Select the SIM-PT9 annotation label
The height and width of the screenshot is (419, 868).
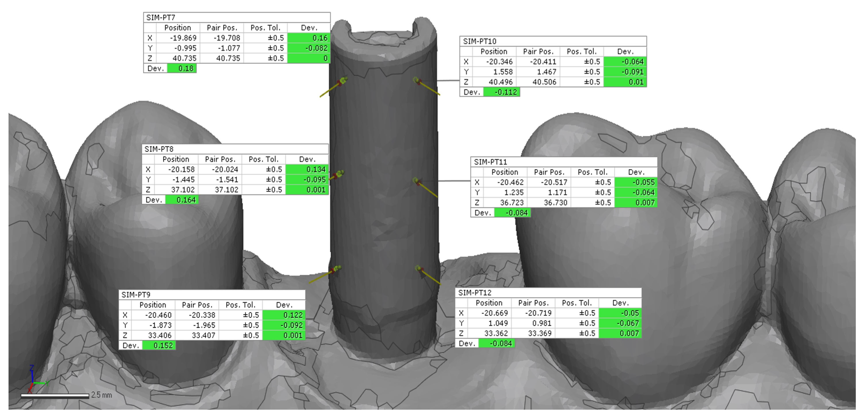[x=136, y=295]
